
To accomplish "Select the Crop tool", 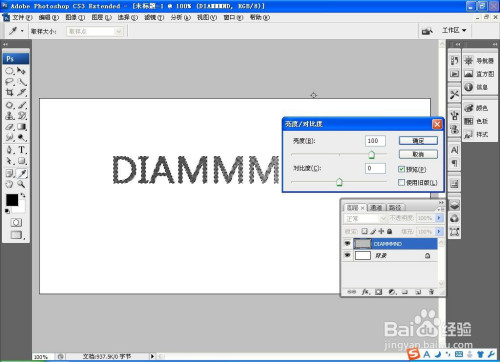I will [10, 92].
